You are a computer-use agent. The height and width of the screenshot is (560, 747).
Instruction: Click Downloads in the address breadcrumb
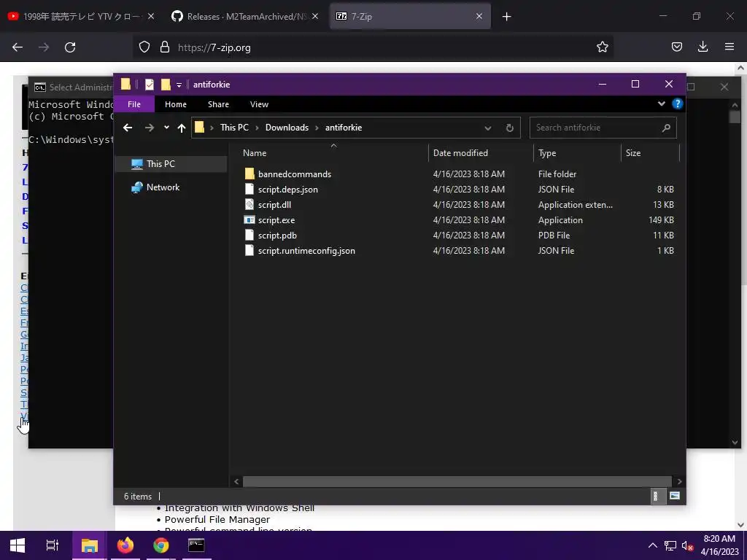287,128
